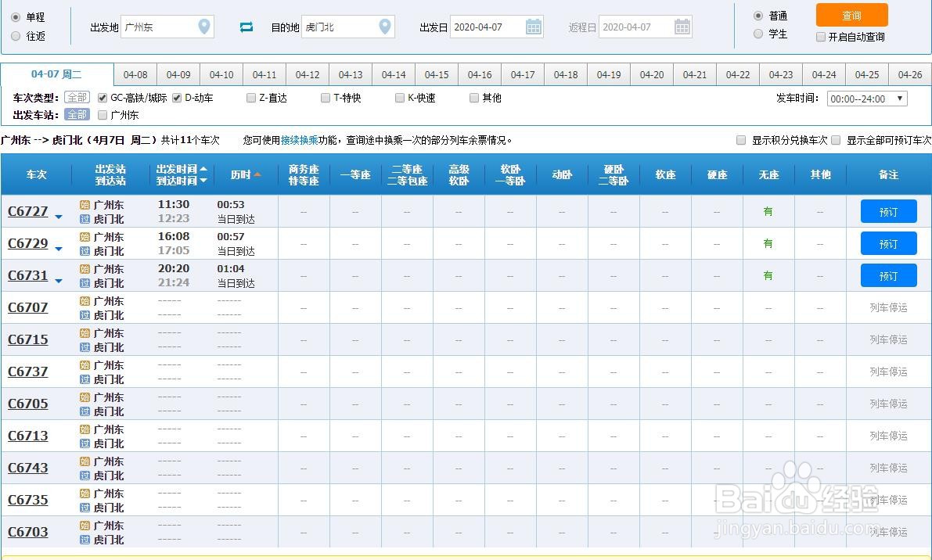932x560 pixels.
Task: Switch to the 04-15 date tab
Action: [437, 74]
